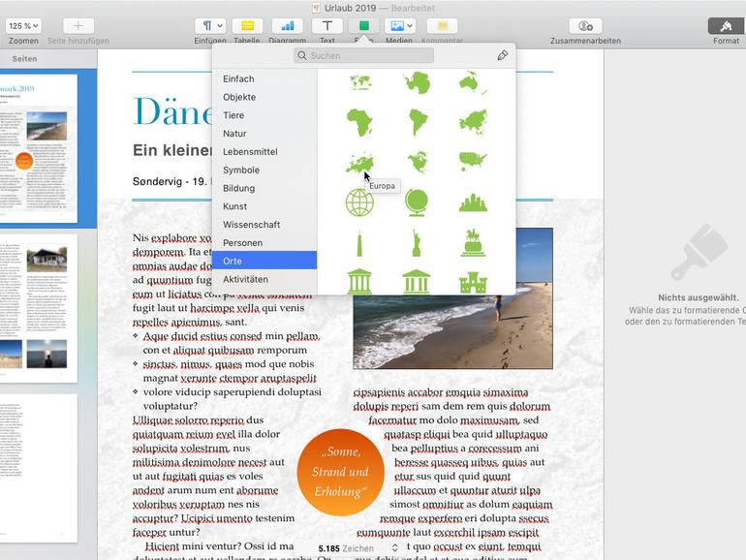
Task: Open the Medien dropdown
Action: coord(399,26)
